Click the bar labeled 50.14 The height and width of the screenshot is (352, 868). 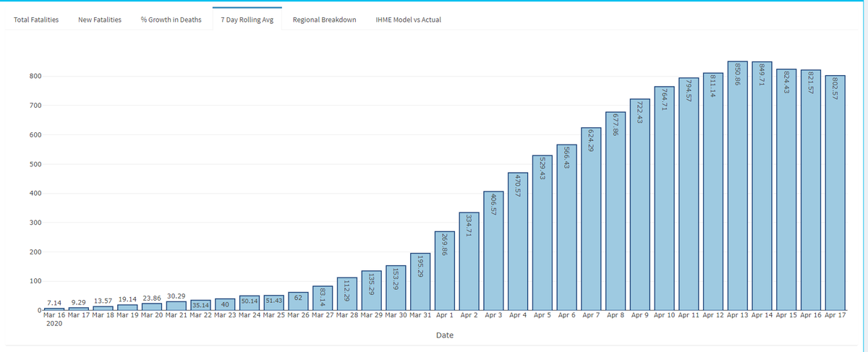pos(250,303)
